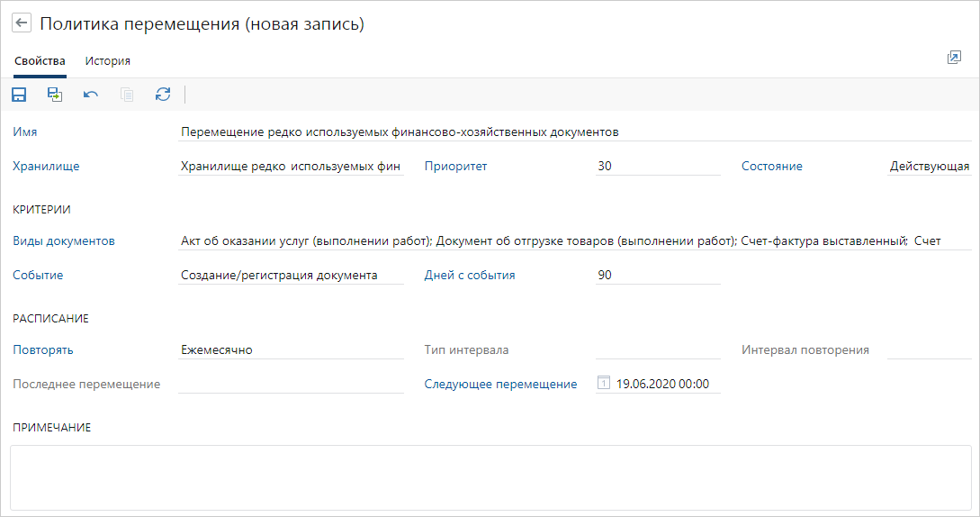980x517 pixels.
Task: Refresh the form using the circular arrows icon
Action: click(163, 95)
